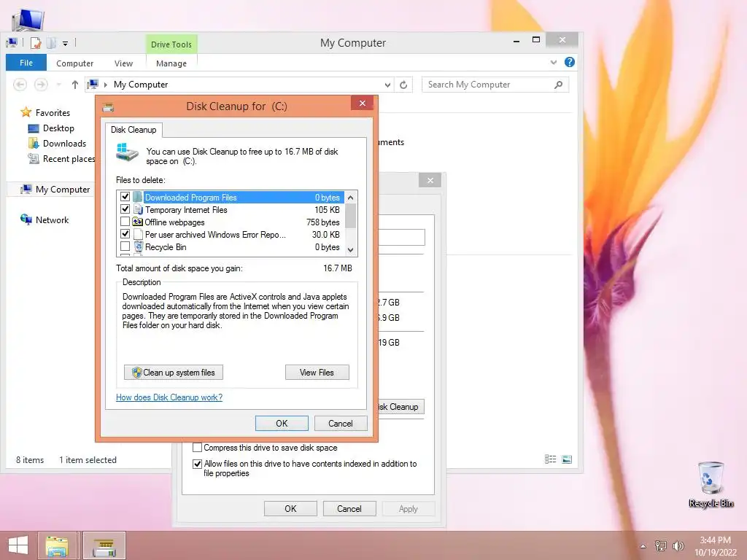Click Properties icon in Quick Access Toolbar

pos(36,43)
